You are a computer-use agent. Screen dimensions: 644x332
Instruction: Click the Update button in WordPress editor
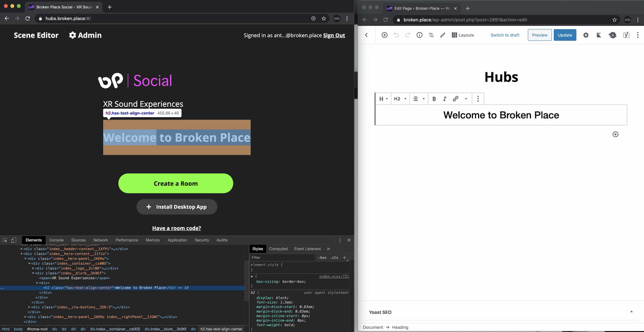coord(565,35)
